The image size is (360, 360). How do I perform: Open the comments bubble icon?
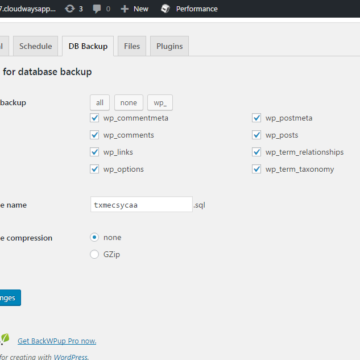point(97,9)
